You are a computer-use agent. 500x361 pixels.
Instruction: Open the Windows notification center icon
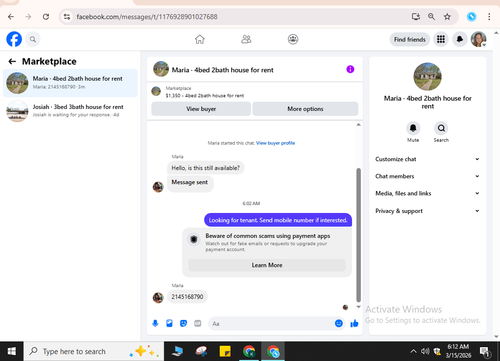pyautogui.click(x=485, y=351)
